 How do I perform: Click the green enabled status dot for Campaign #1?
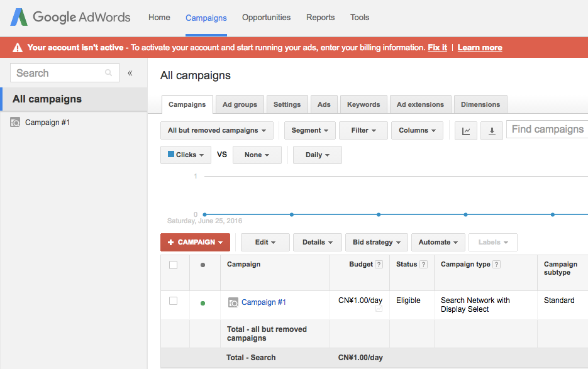[203, 303]
